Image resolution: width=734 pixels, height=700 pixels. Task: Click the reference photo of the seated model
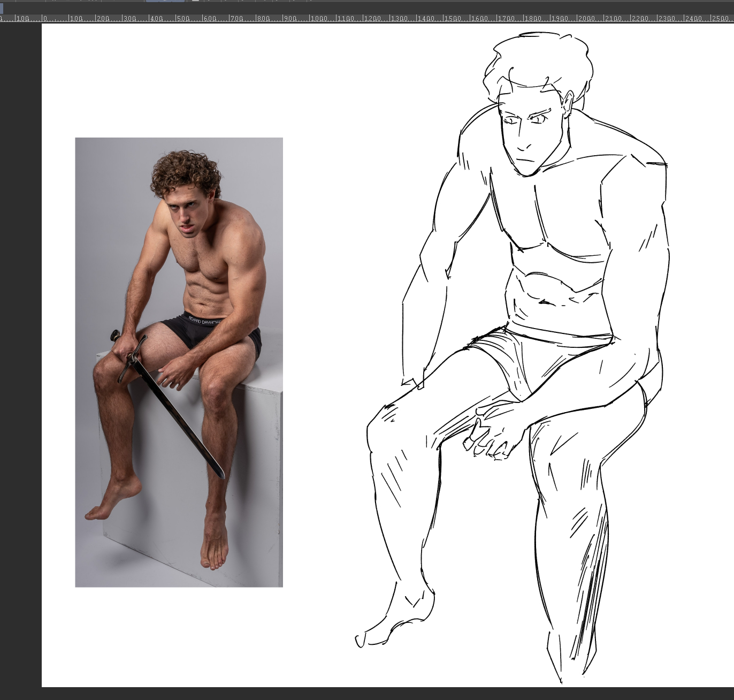tap(179, 362)
